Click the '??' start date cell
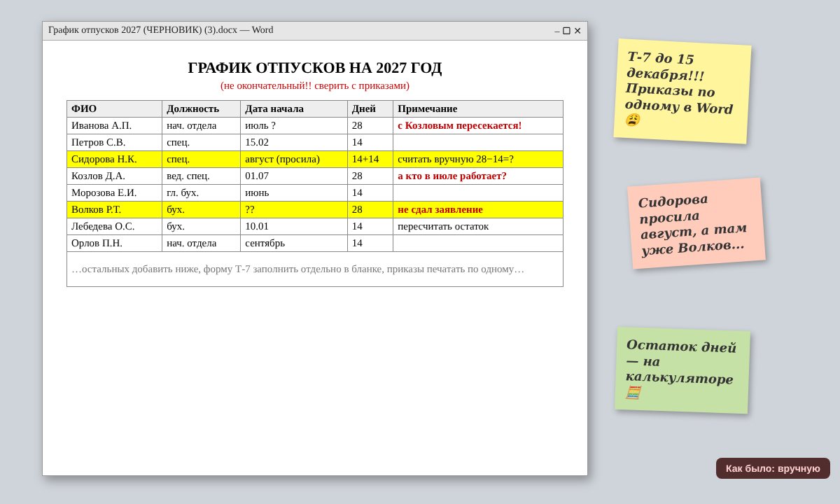The height and width of the screenshot is (504, 840). point(294,210)
